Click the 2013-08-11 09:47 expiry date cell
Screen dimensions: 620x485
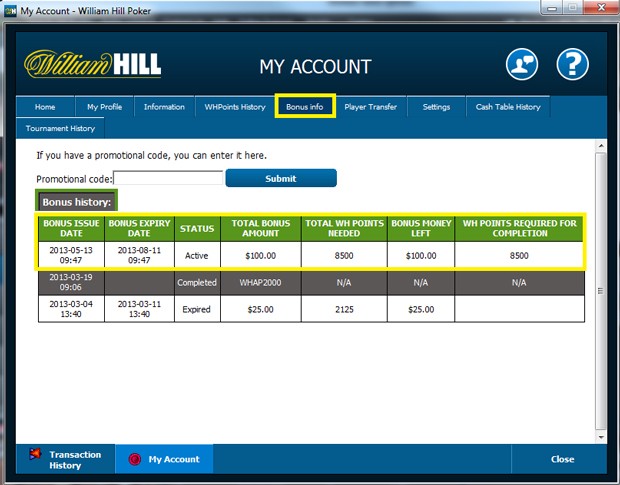click(x=139, y=255)
